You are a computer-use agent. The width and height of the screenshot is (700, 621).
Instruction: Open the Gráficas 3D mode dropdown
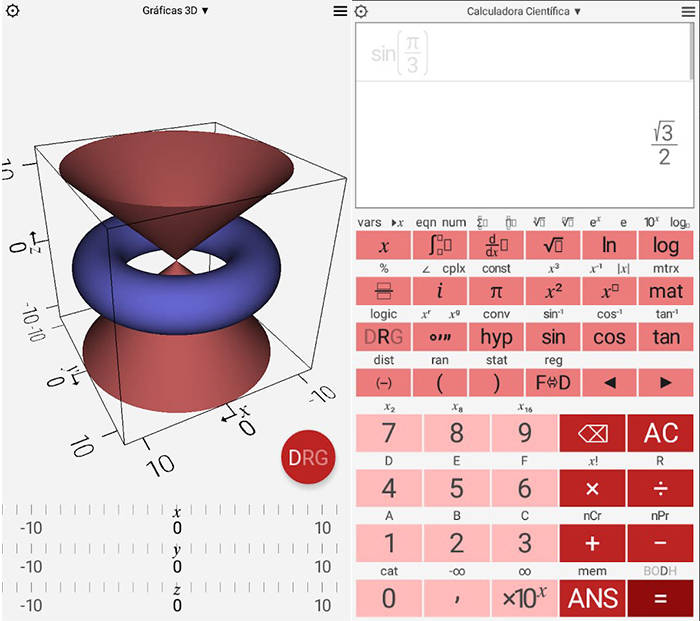(x=175, y=11)
